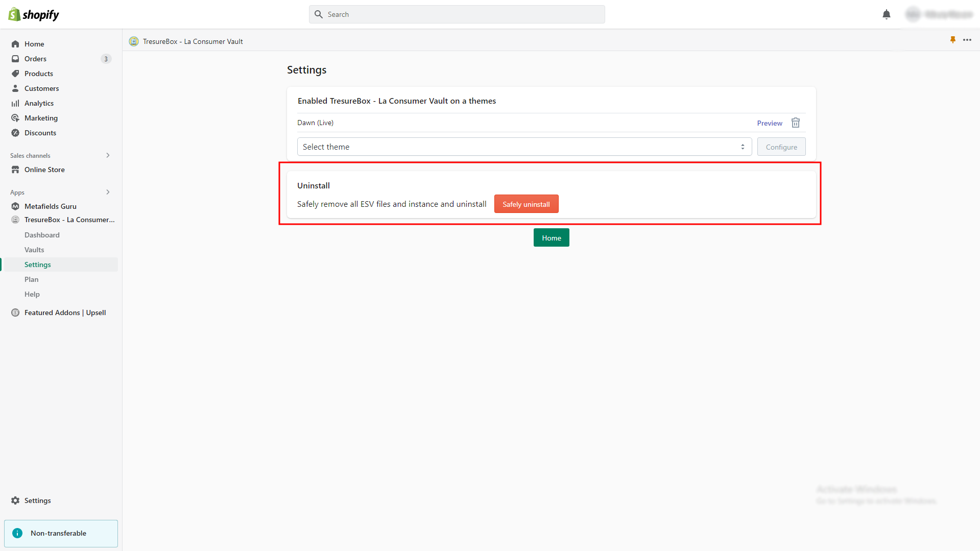Click the Discounts percent icon
The width and height of the screenshot is (980, 551).
(15, 133)
